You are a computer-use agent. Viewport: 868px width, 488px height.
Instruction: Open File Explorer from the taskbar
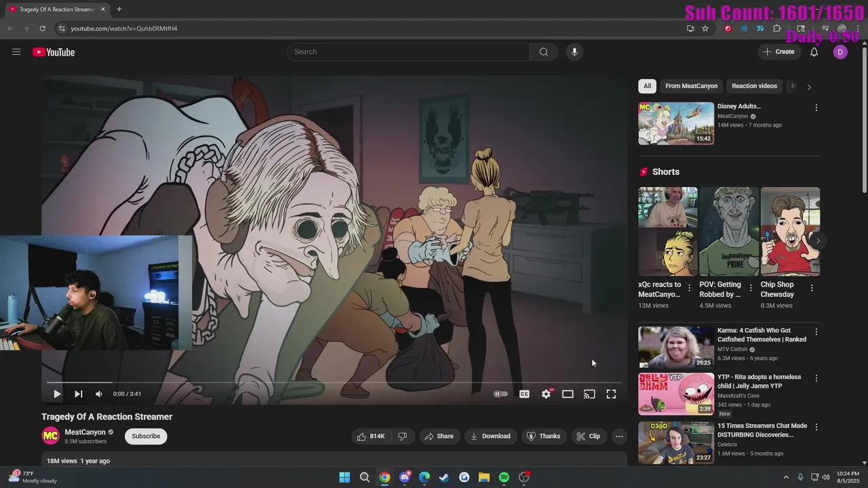[484, 477]
